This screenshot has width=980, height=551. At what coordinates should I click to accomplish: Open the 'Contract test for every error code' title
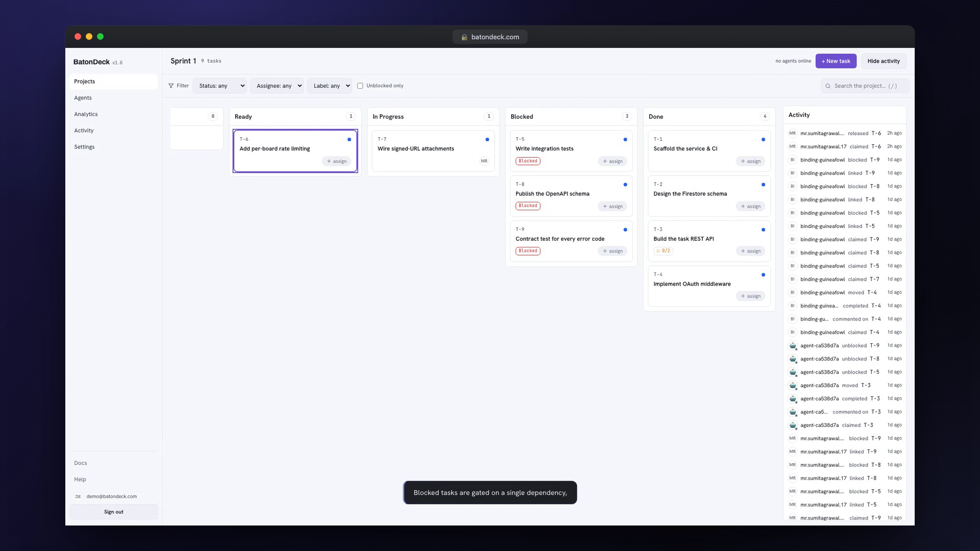(560, 239)
